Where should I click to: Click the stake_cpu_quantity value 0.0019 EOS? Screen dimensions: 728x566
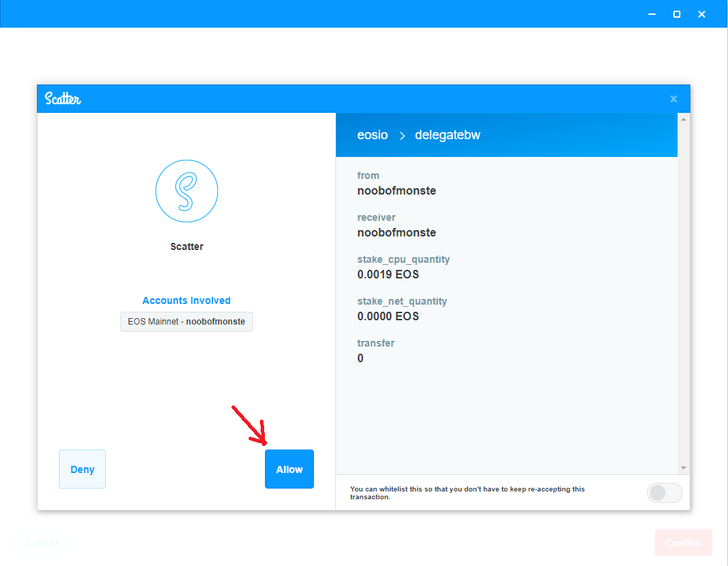388,274
